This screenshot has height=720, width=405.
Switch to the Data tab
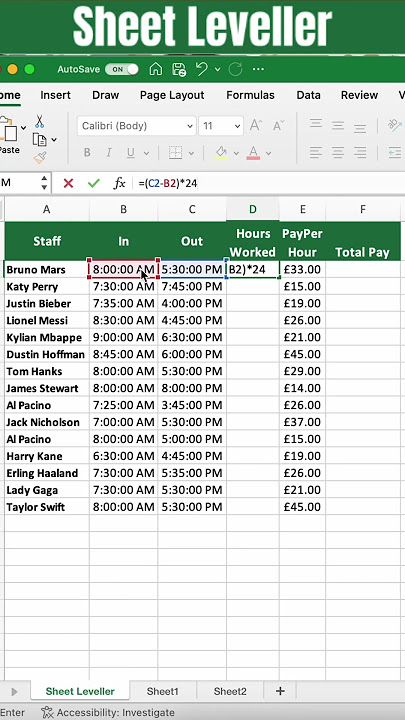click(309, 95)
